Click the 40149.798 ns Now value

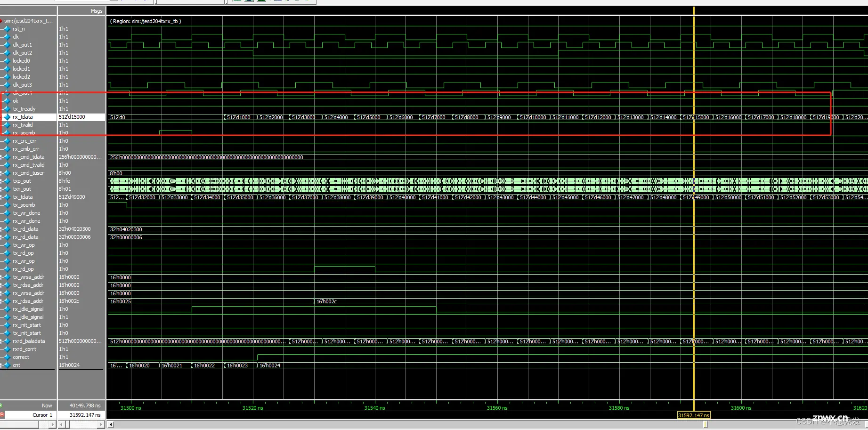pyautogui.click(x=85, y=406)
